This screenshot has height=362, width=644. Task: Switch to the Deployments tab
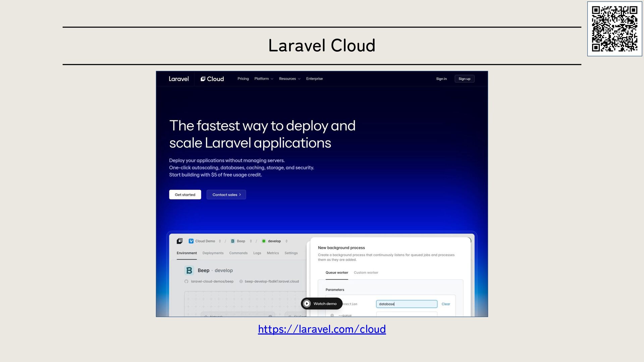[213, 253]
